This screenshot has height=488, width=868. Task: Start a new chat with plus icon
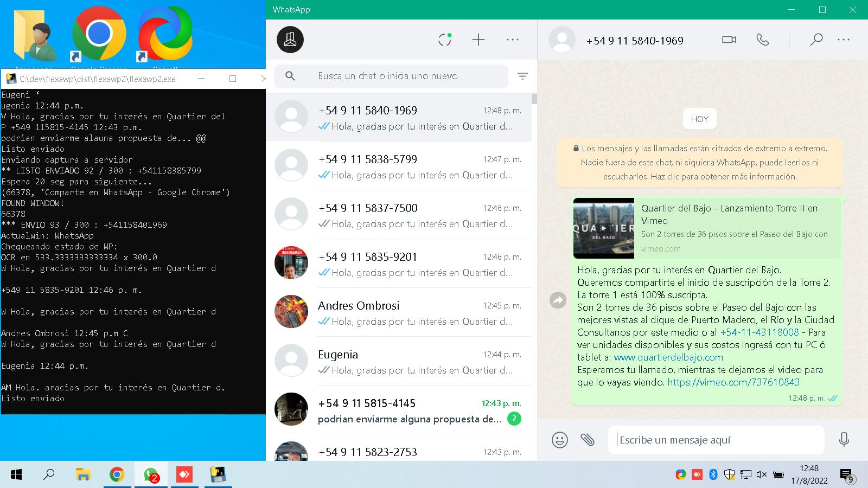[x=478, y=40]
